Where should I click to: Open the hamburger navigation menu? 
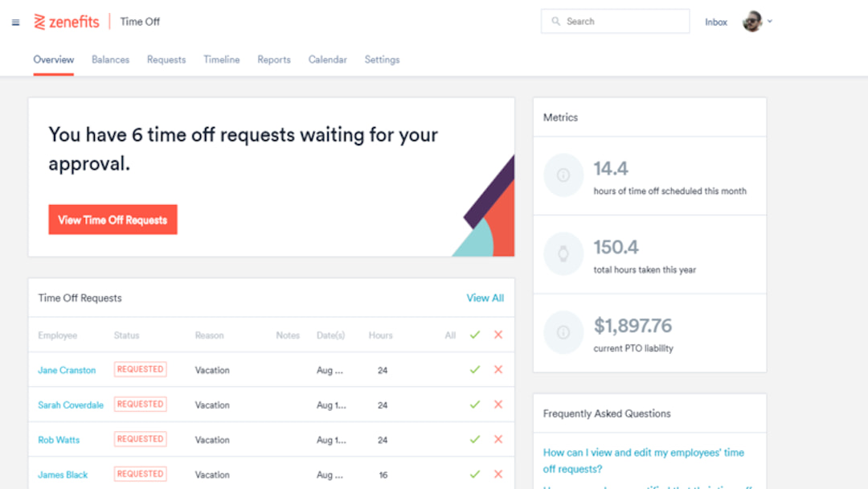(x=14, y=22)
